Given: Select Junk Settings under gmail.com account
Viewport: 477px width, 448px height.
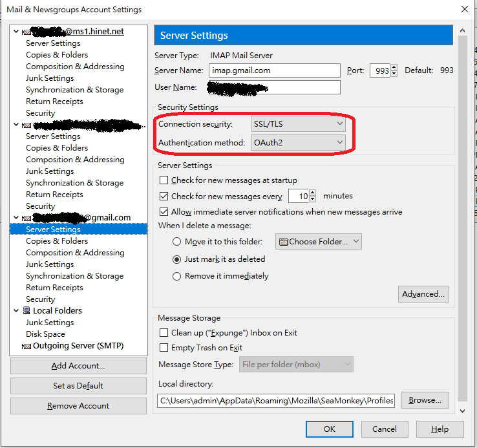Looking at the screenshot, I should (x=50, y=264).
